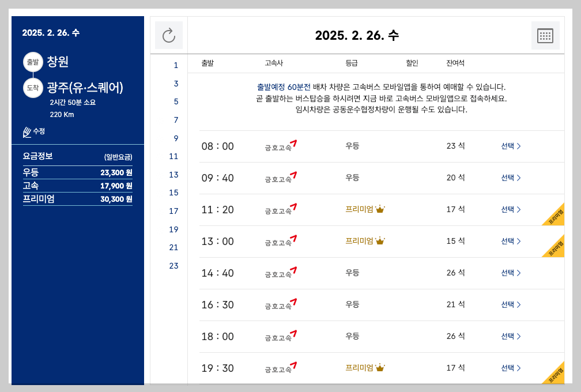The width and height of the screenshot is (581, 392).
Task: Click the refresh schedule icon
Action: pyautogui.click(x=168, y=35)
